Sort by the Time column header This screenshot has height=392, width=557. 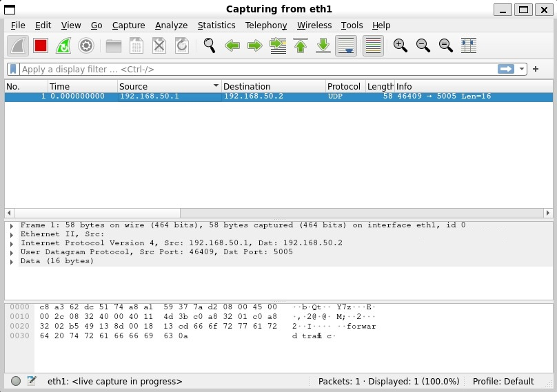point(83,86)
